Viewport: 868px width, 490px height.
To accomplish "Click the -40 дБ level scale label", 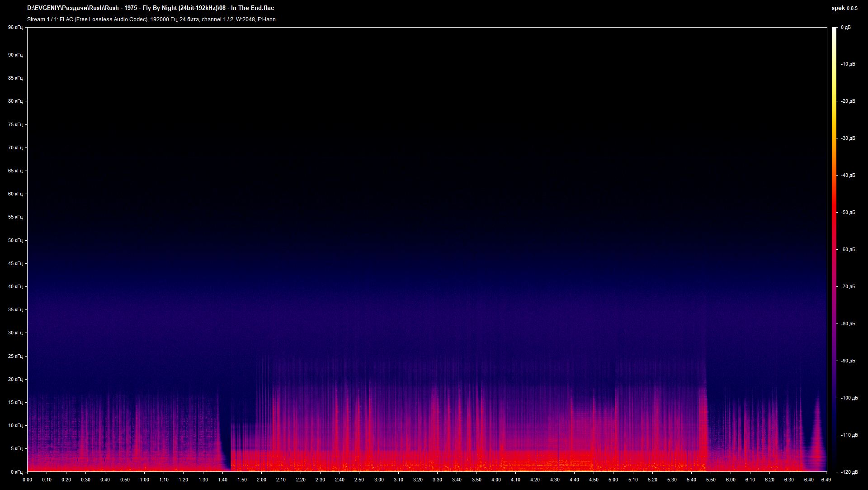I will point(848,176).
